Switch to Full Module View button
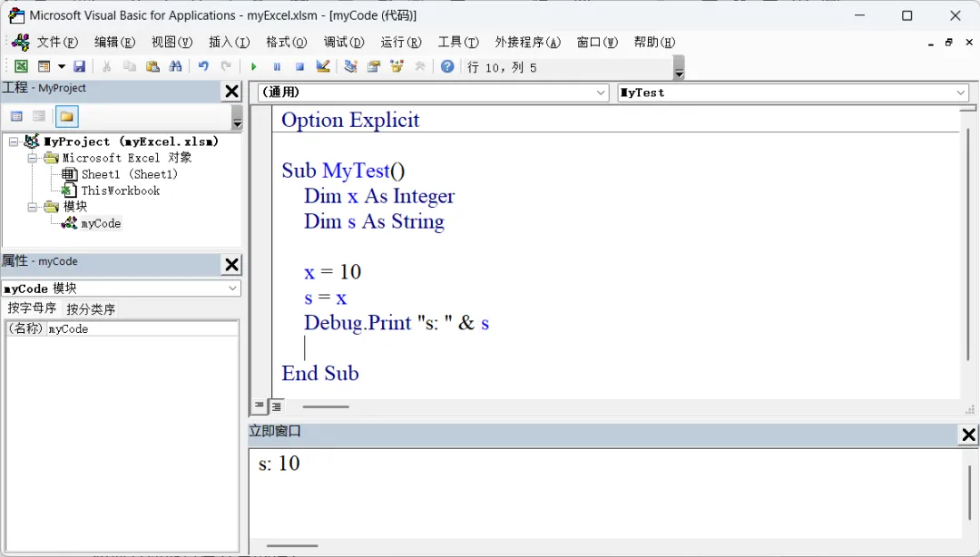This screenshot has height=557, width=980. [x=276, y=406]
